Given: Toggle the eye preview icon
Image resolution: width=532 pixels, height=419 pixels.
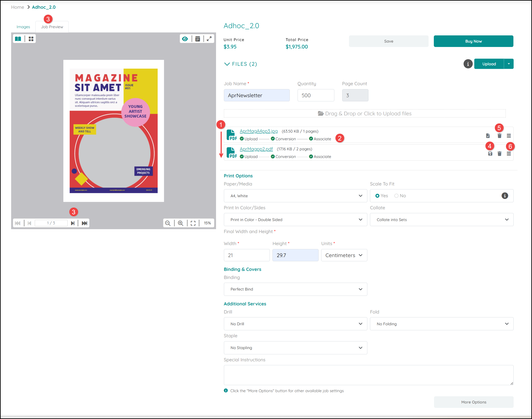Looking at the screenshot, I should pyautogui.click(x=185, y=39).
